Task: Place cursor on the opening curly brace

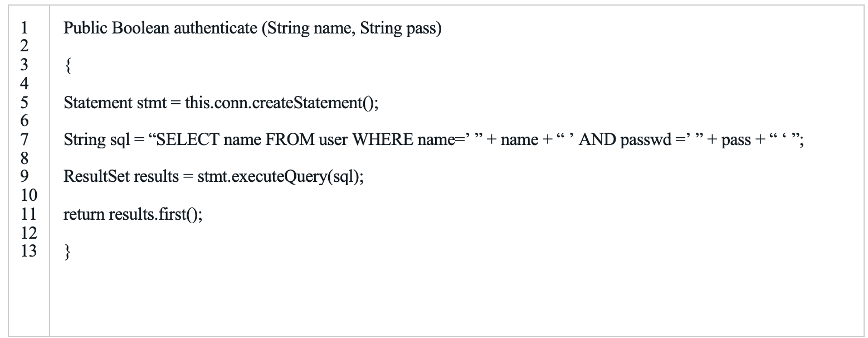Action: (67, 66)
